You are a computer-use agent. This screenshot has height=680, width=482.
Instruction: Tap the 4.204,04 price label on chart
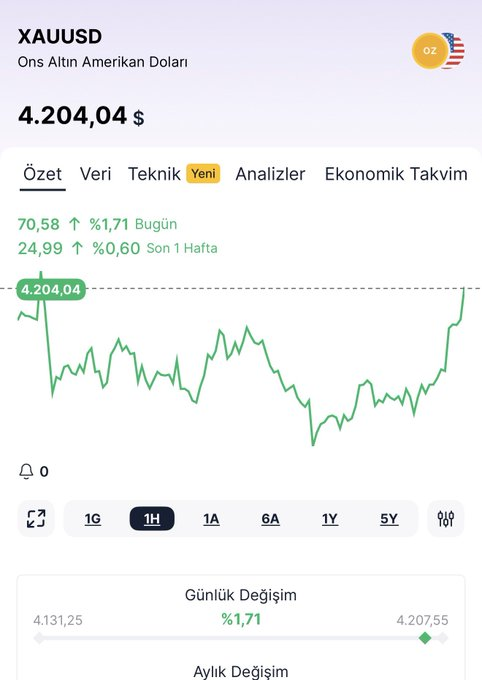(51, 289)
